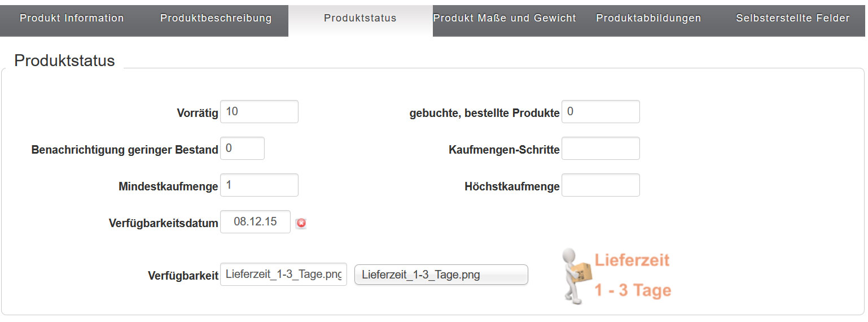
Task: Click the Produktstatus section heading
Action: 64,61
